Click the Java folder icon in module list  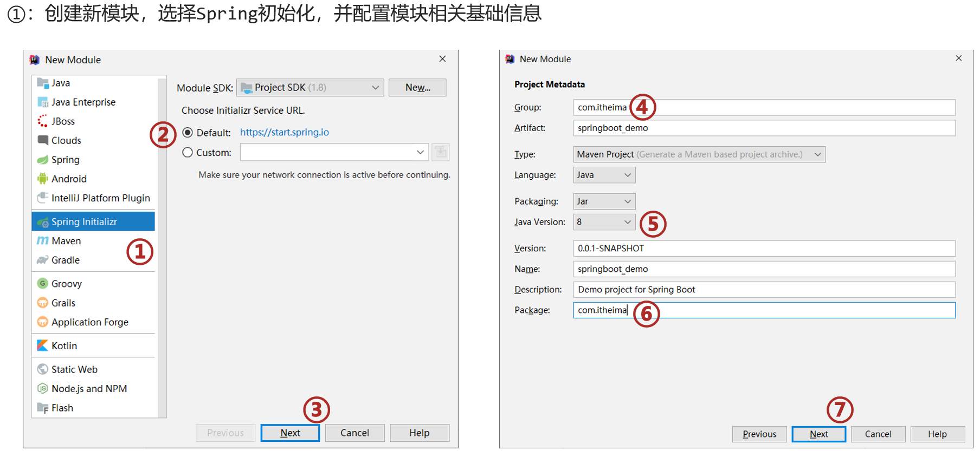click(x=42, y=83)
